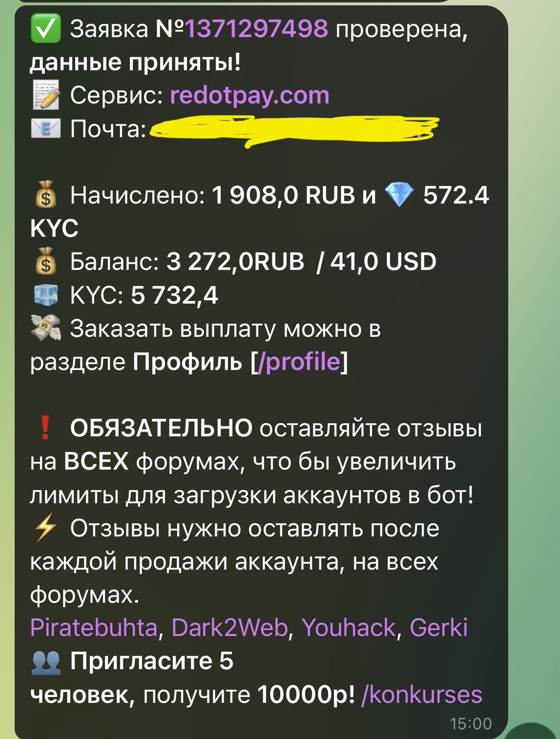
Task: Tap the flying money emoji
Action: point(46,328)
